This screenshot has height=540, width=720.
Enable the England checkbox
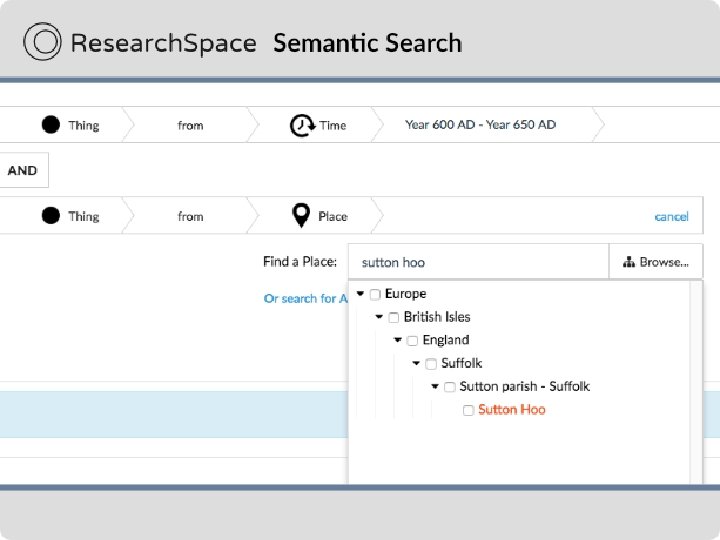[x=412, y=340]
